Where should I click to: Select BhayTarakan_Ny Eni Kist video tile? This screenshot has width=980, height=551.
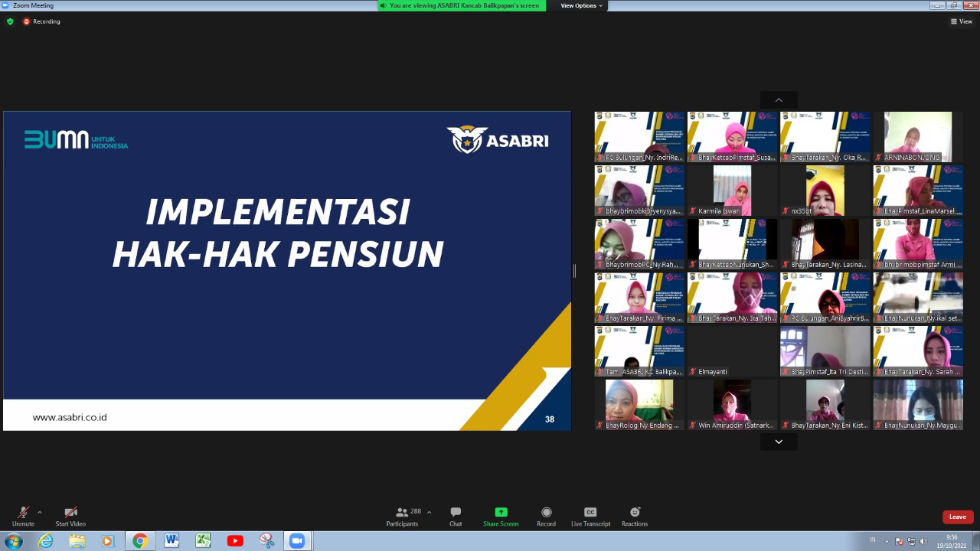825,405
